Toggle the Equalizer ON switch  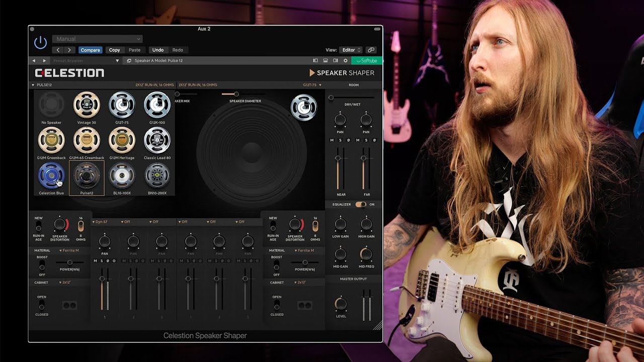click(x=361, y=205)
